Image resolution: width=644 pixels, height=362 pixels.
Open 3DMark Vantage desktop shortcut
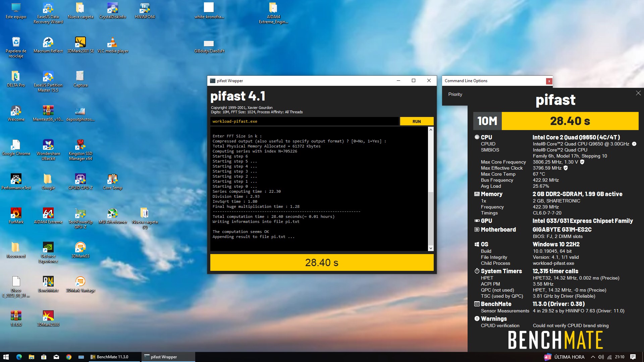pyautogui.click(x=80, y=284)
